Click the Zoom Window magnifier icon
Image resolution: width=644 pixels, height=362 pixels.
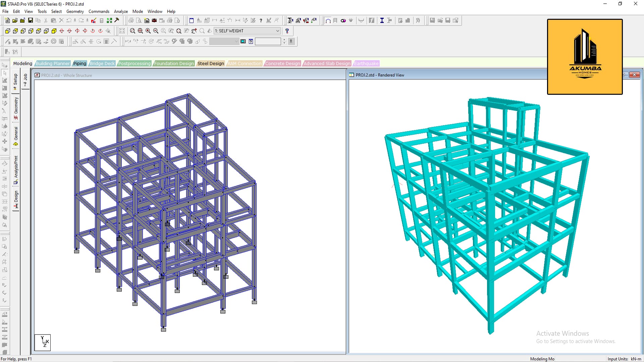click(132, 31)
